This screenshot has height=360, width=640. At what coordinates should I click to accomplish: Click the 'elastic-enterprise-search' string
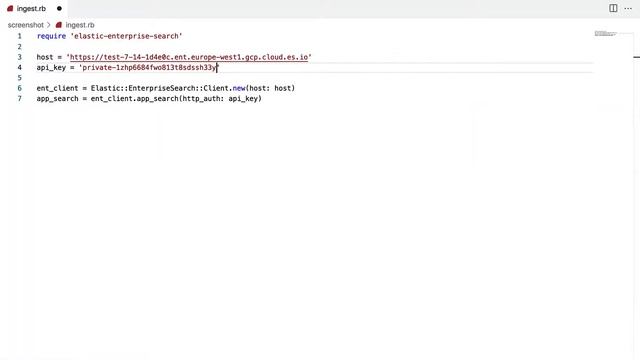point(126,36)
